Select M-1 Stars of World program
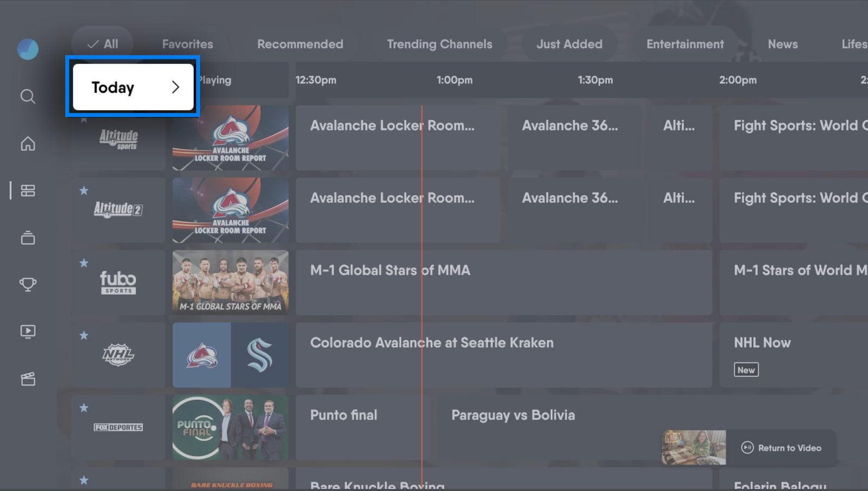Image resolution: width=868 pixels, height=491 pixels. click(794, 283)
